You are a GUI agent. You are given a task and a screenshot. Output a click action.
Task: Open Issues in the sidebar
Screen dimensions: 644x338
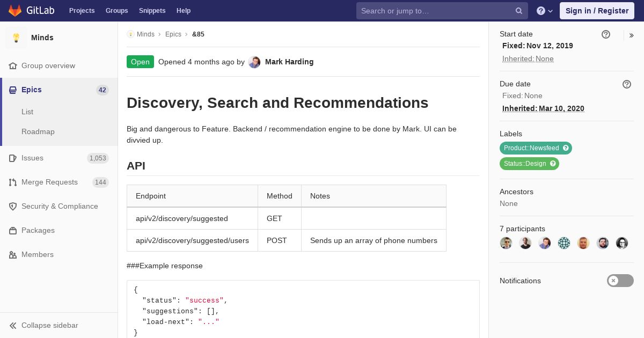click(32, 158)
